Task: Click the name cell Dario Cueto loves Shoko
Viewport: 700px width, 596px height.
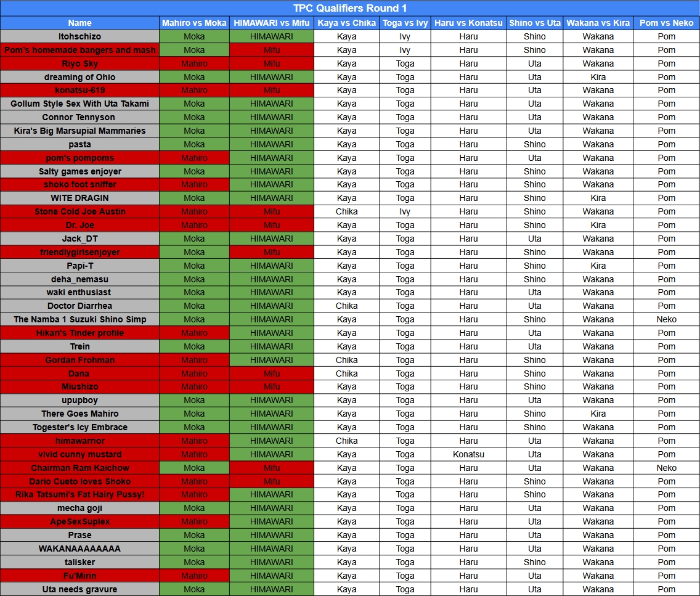Action: point(80,481)
